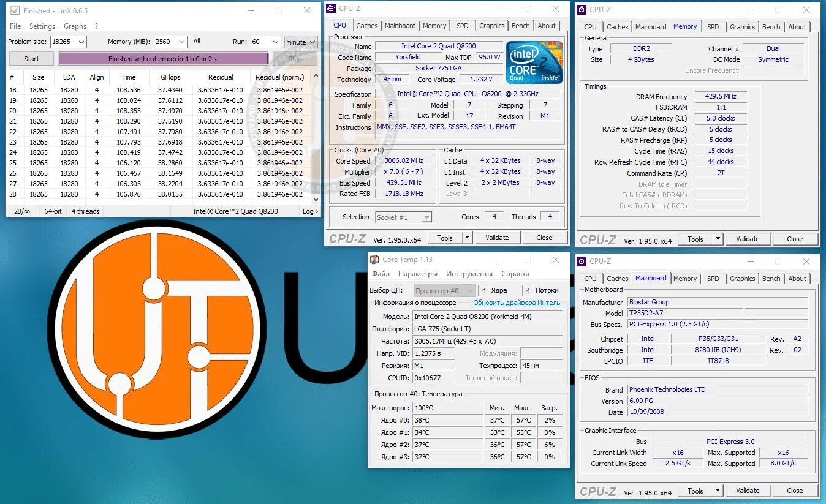
Task: Switch to Graphics tab in CPU-Z Memory window
Action: tap(743, 27)
